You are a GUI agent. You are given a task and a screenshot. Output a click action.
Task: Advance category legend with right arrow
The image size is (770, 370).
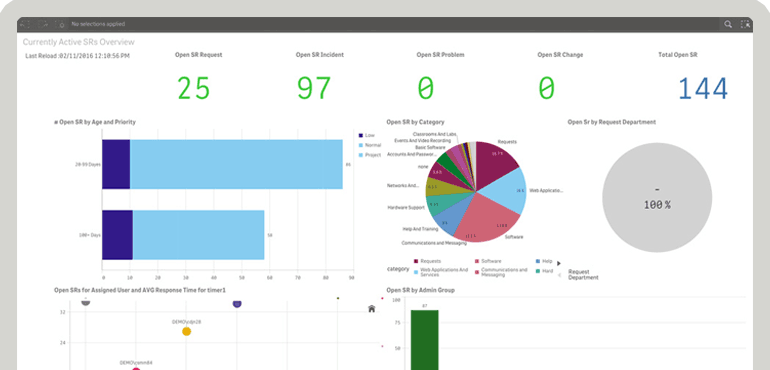[x=559, y=263]
